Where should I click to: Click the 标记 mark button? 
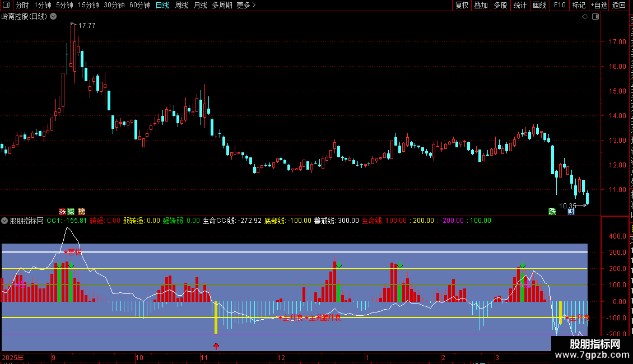click(x=579, y=5)
